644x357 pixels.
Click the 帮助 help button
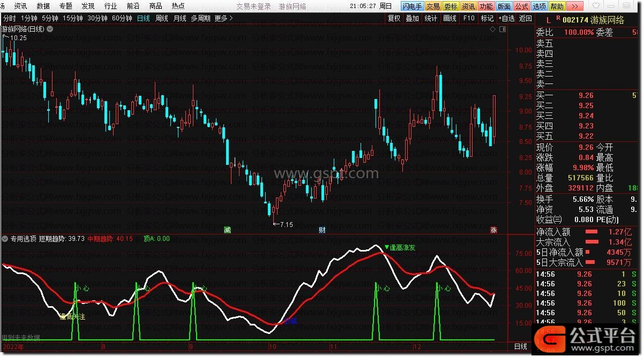pyautogui.click(x=557, y=6)
